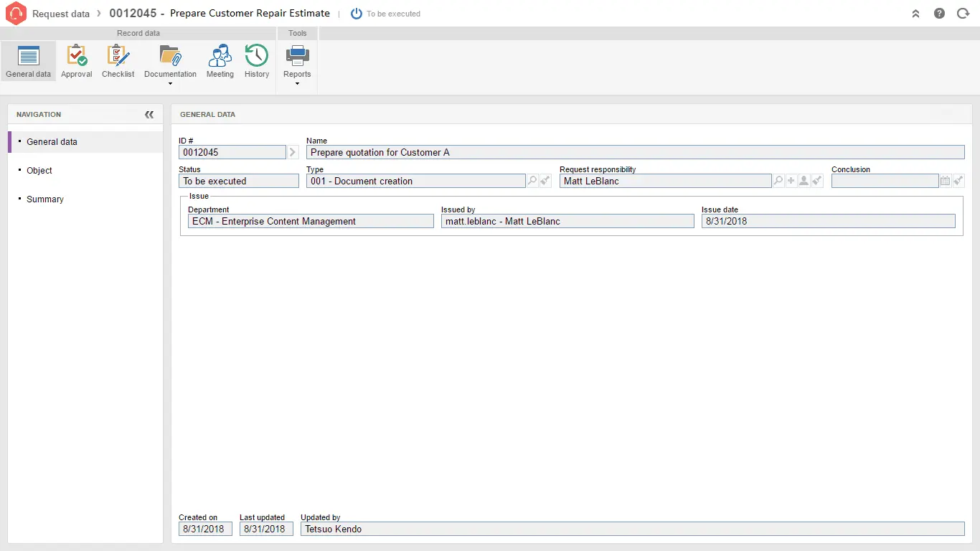
Task: Go to Summary in navigation panel
Action: pyautogui.click(x=45, y=199)
